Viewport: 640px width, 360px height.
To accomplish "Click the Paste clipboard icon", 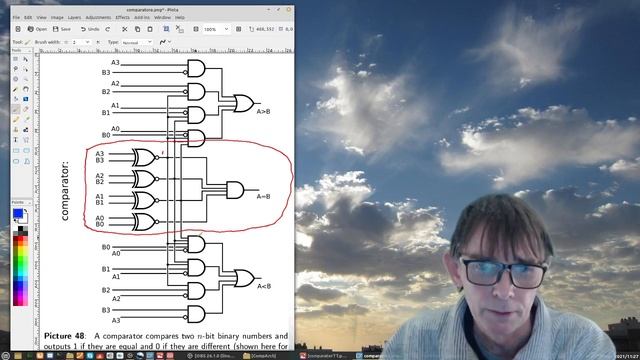I will click(x=150, y=29).
